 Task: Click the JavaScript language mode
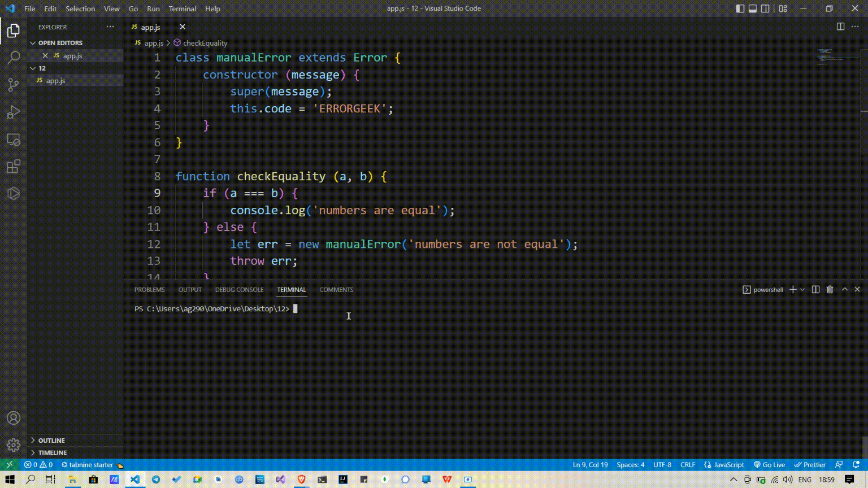pos(724,465)
